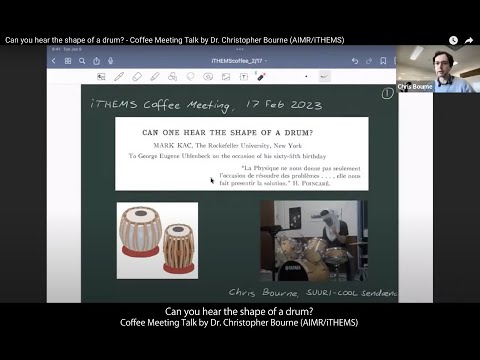The image size is (480, 360).
Task: Click the Watch later clock icon
Action: pyautogui.click(x=453, y=40)
